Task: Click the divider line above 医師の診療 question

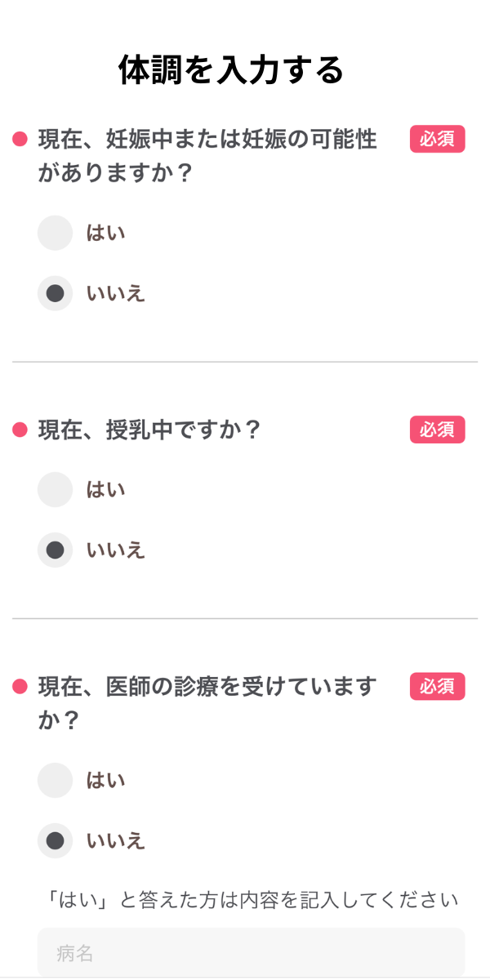Action: (245, 619)
